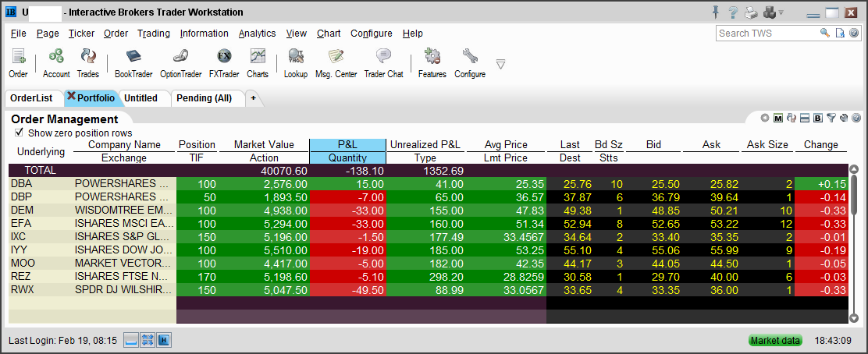Click the help icon in Order Management panel

point(856,117)
